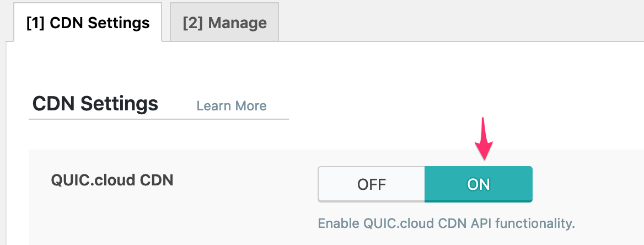Image resolution: width=644 pixels, height=245 pixels.
Task: Switch to the [2] Manage tab
Action: pyautogui.click(x=224, y=23)
